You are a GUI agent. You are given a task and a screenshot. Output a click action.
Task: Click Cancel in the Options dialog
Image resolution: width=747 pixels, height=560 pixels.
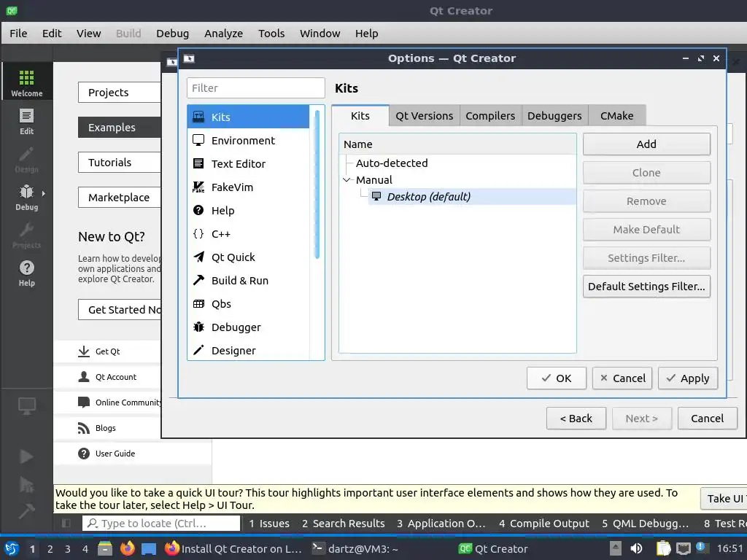pyautogui.click(x=622, y=378)
